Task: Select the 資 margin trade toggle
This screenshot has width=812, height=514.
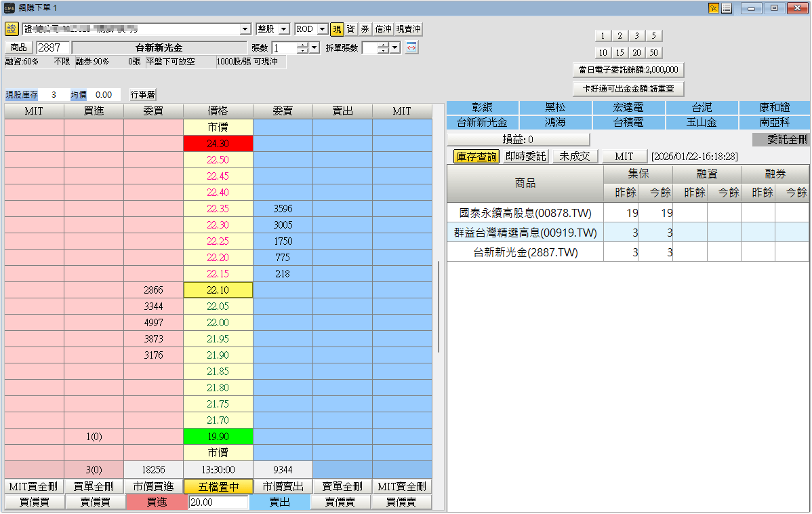Action: (350, 30)
